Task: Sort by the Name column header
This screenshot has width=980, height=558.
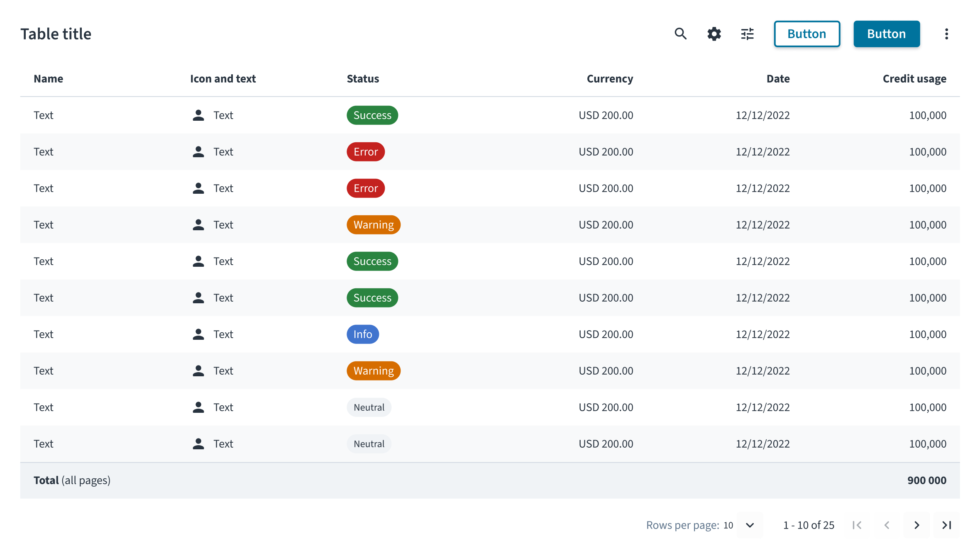Action: coord(49,79)
